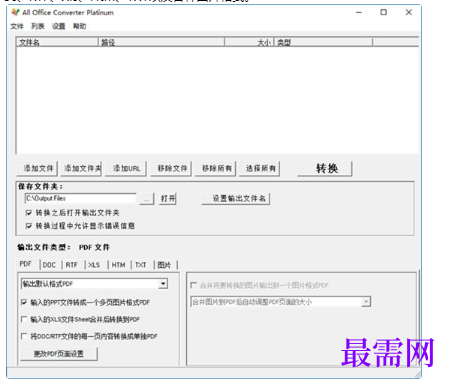The width and height of the screenshot is (453, 384).
Task: Toggle XLS Sheet合并后转换到PDF checkbox
Action: 24,319
